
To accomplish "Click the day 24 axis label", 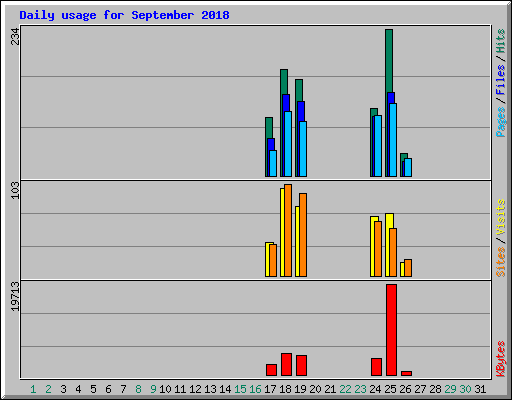I will point(375,389).
